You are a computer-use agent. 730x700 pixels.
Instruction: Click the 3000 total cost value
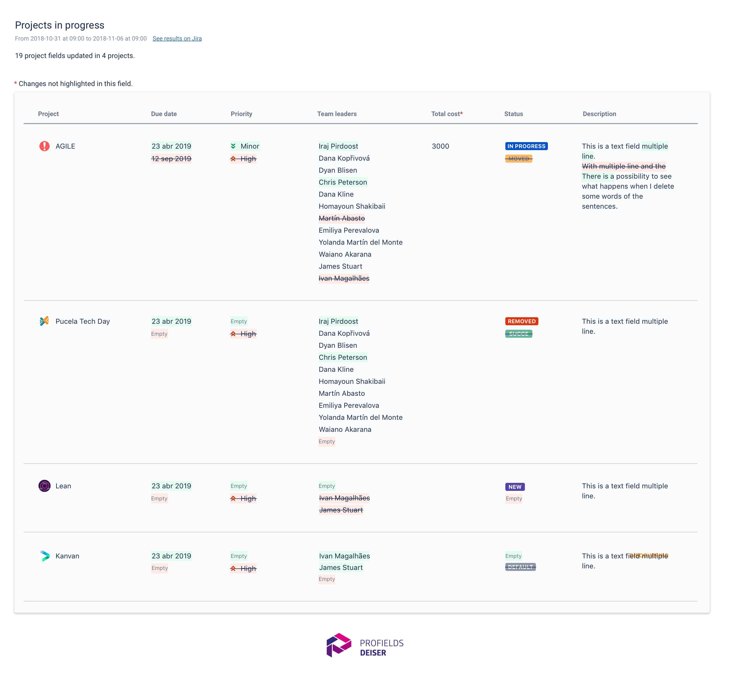pyautogui.click(x=440, y=146)
